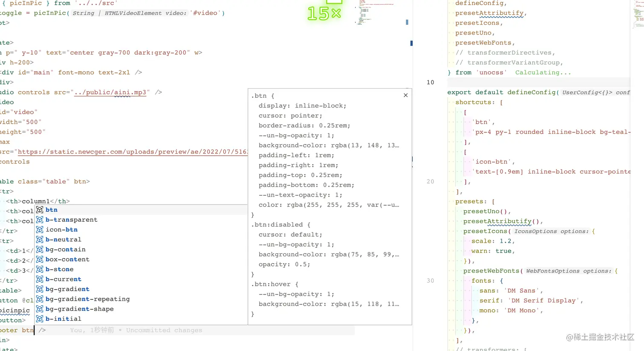This screenshot has width=644, height=351.
Task: Click 'defineConfig(' in the export default line
Action: 533,92
